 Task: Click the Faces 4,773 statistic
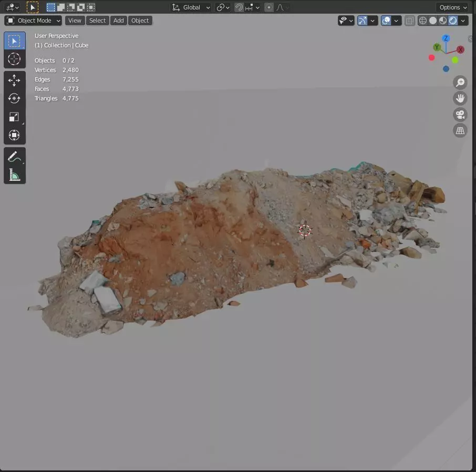(56, 89)
